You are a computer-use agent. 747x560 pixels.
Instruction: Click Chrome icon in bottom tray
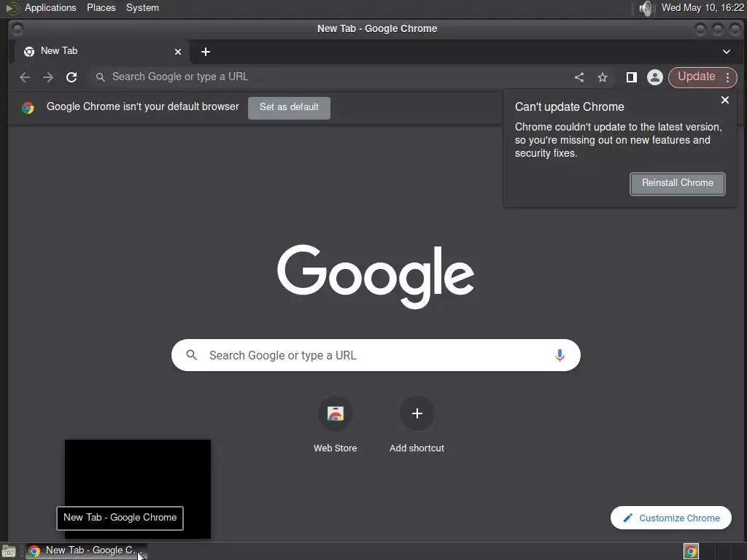coord(691,551)
